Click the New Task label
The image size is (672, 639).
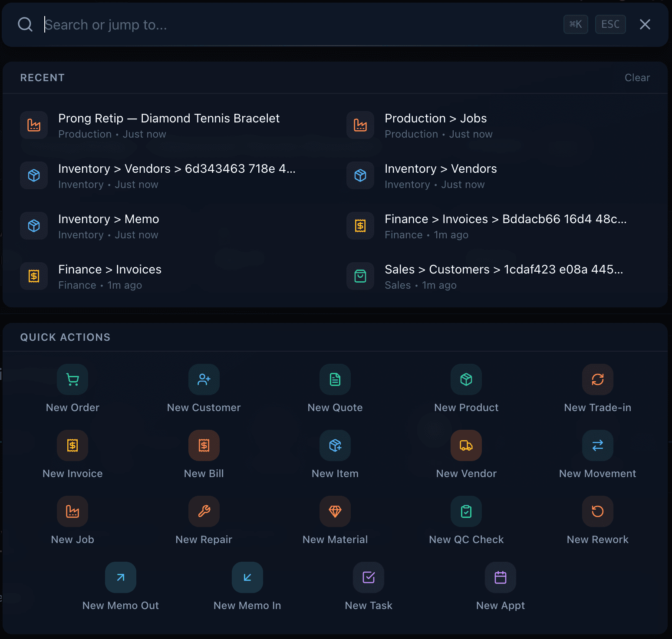point(369,606)
